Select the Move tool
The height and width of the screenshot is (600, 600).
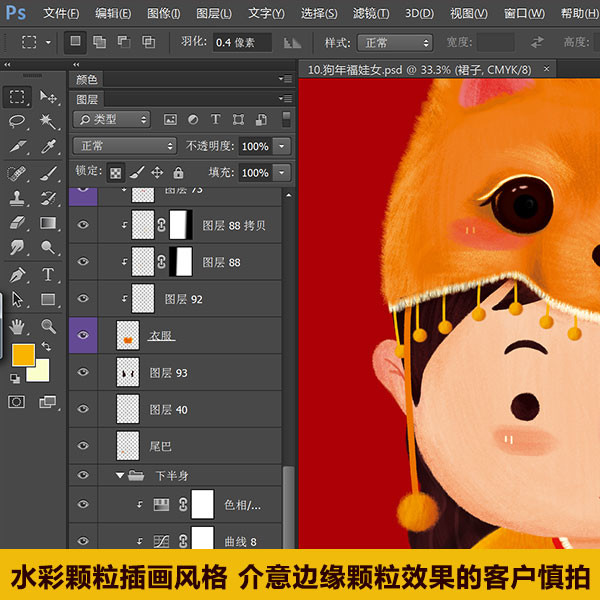48,97
